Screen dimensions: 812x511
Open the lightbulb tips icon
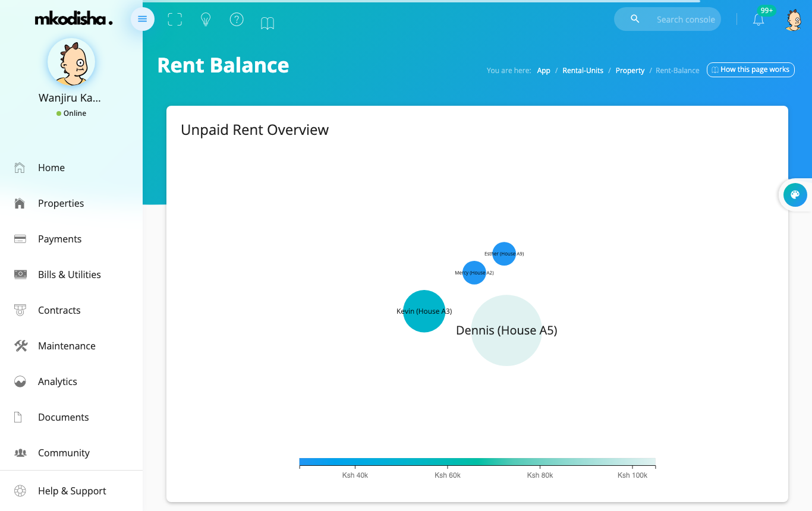tap(206, 20)
